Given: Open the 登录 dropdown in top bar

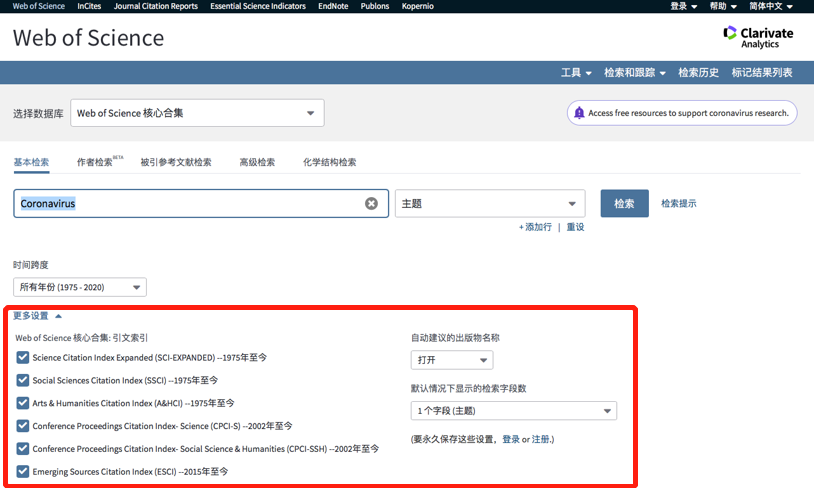Looking at the screenshot, I should click(683, 6).
